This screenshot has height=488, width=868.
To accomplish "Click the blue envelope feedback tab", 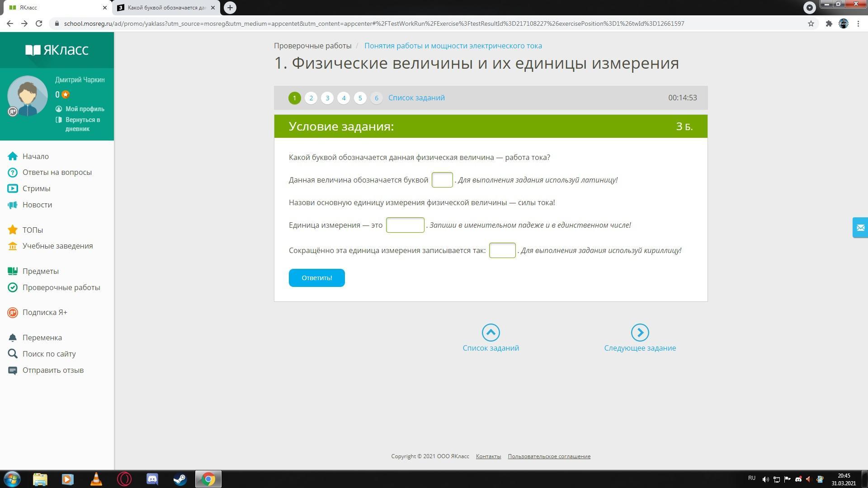I will pyautogui.click(x=860, y=228).
